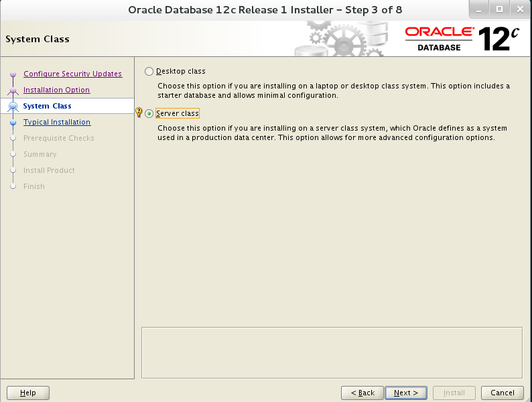The image size is (532, 402).
Task: Select the System Class step in sidebar
Action: coord(47,106)
